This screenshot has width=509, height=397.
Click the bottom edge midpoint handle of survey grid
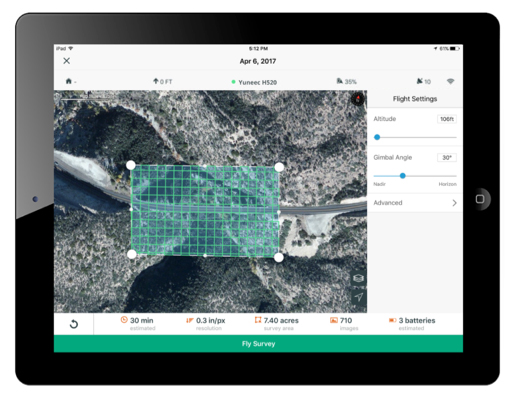pyautogui.click(x=205, y=256)
